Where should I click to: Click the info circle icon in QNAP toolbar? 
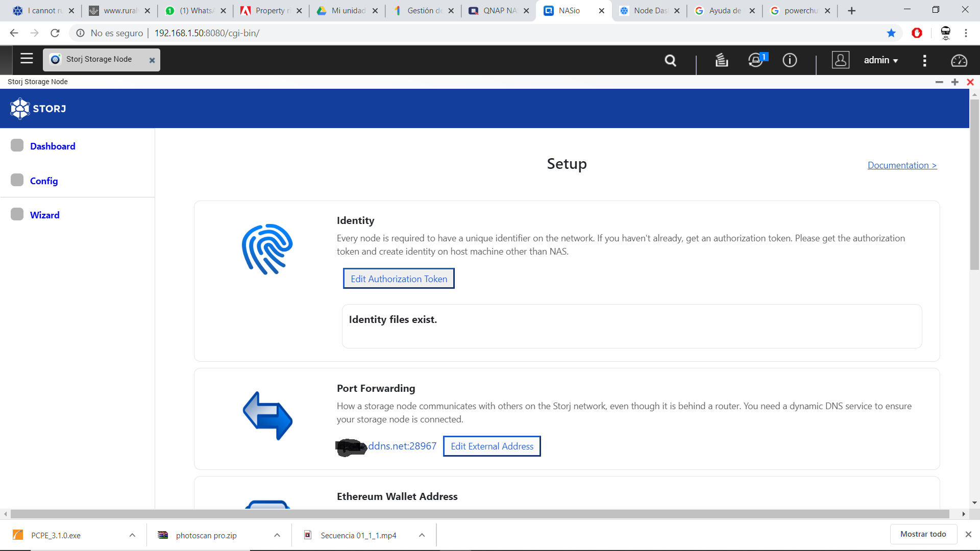click(x=790, y=60)
